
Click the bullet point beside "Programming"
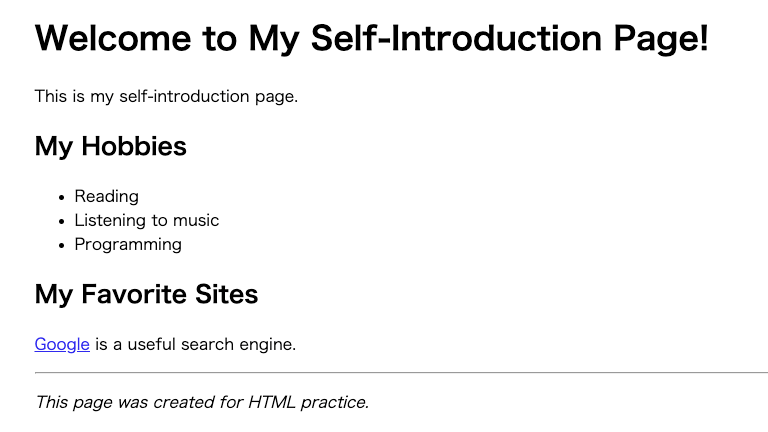coord(62,245)
